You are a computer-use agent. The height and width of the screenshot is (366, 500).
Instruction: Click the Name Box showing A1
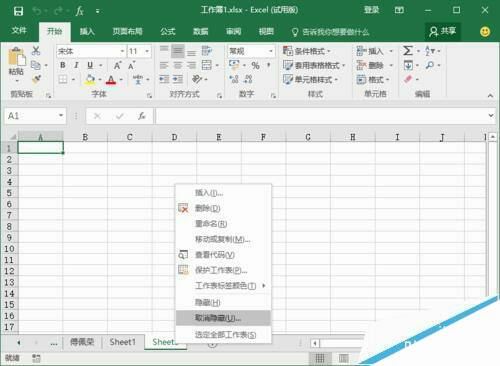click(x=35, y=116)
